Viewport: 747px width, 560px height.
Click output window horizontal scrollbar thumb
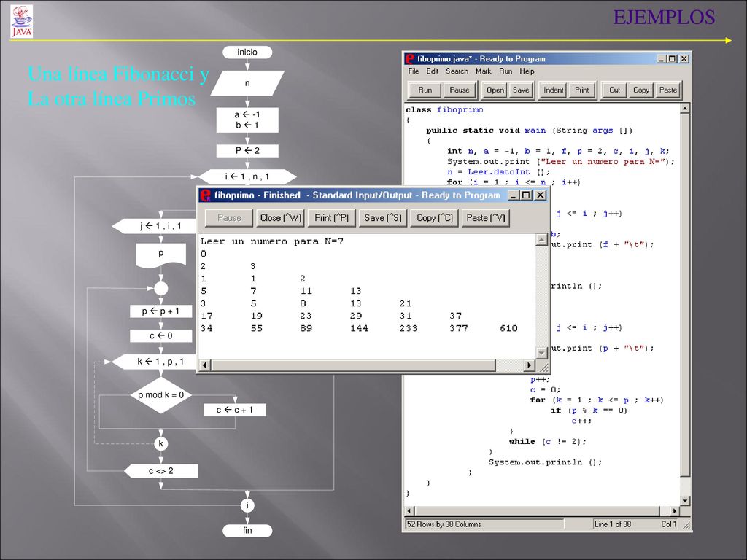[x=353, y=365]
